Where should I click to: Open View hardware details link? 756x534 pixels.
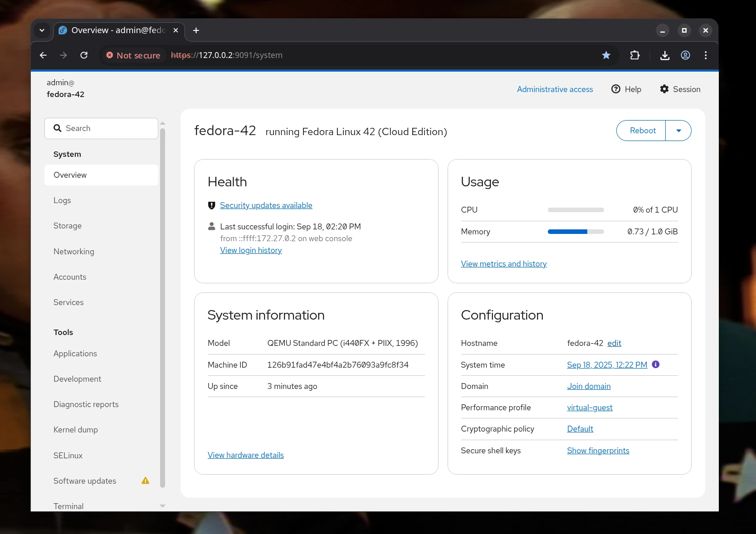click(245, 455)
